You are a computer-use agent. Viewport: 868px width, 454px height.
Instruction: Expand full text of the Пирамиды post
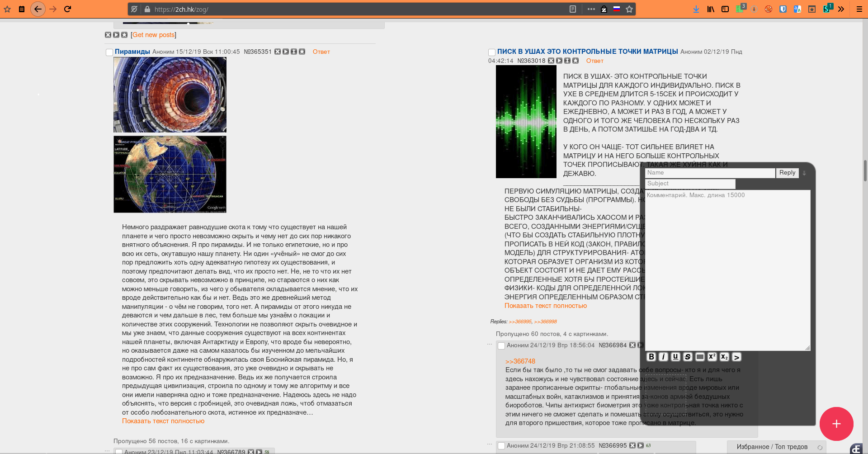(163, 421)
